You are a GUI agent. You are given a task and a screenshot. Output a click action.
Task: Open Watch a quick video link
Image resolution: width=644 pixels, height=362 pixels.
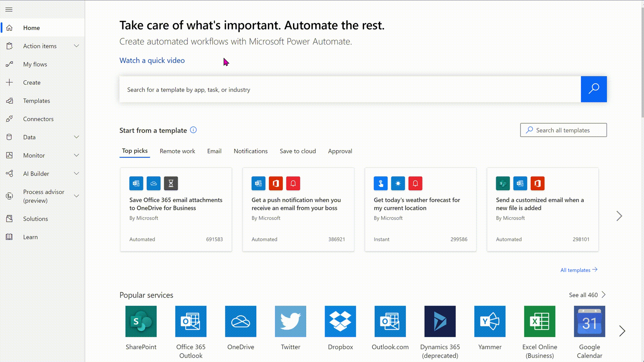pyautogui.click(x=152, y=60)
